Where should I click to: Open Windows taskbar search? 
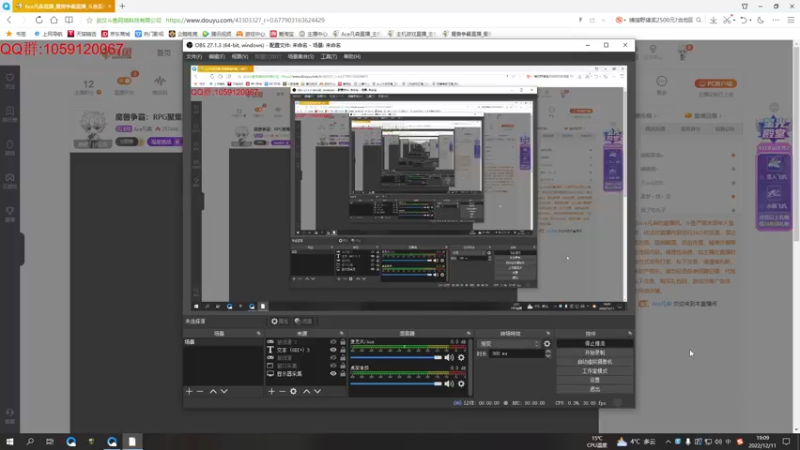pos(30,441)
